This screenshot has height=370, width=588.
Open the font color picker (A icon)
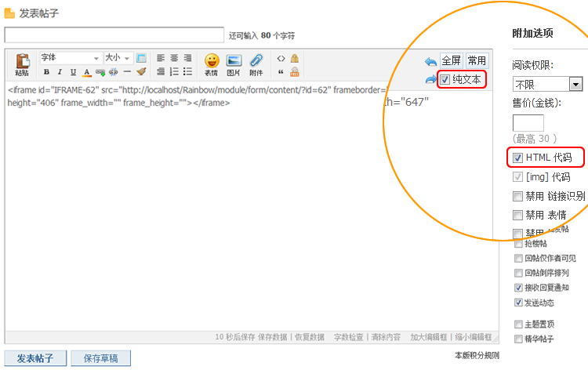[86, 72]
